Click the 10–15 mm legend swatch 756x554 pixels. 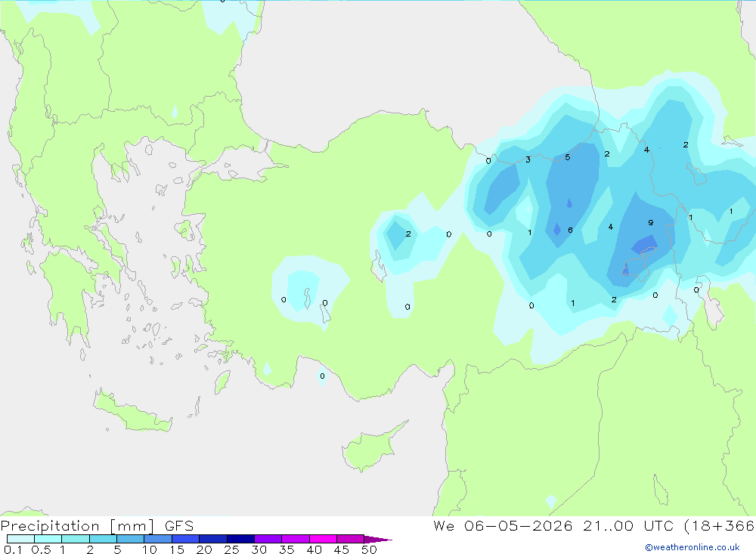click(158, 539)
